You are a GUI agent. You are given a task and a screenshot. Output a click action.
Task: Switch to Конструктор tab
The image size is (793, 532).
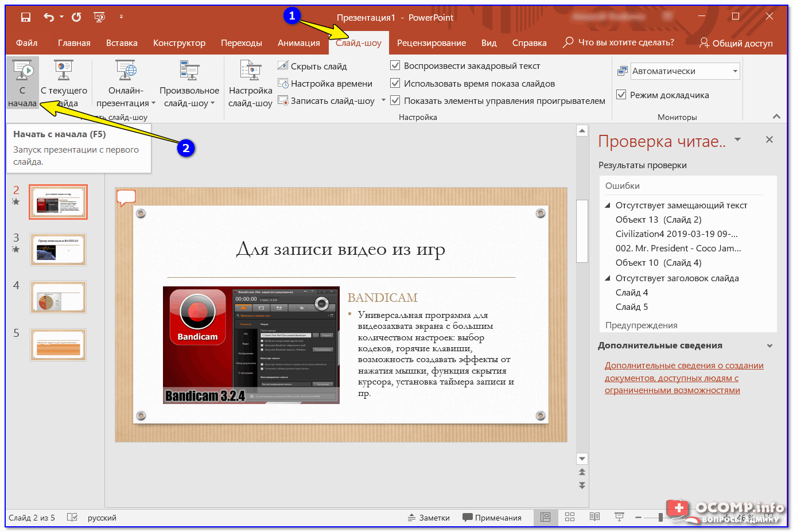pyautogui.click(x=179, y=43)
